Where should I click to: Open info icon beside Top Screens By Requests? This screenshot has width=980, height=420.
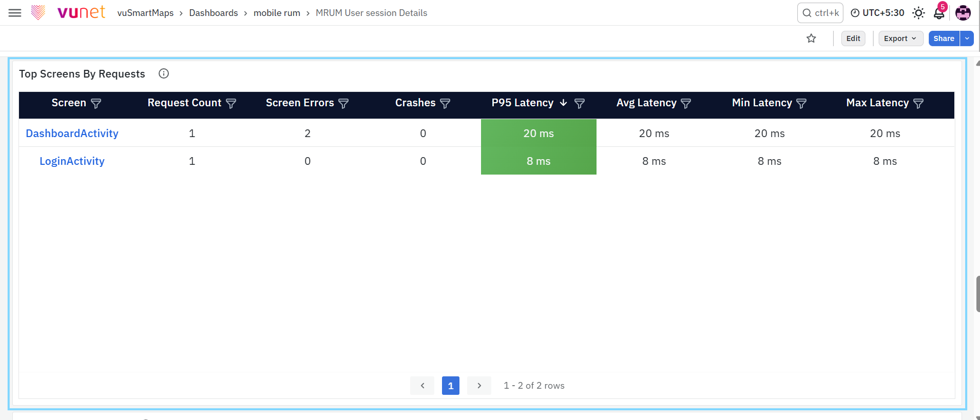164,73
